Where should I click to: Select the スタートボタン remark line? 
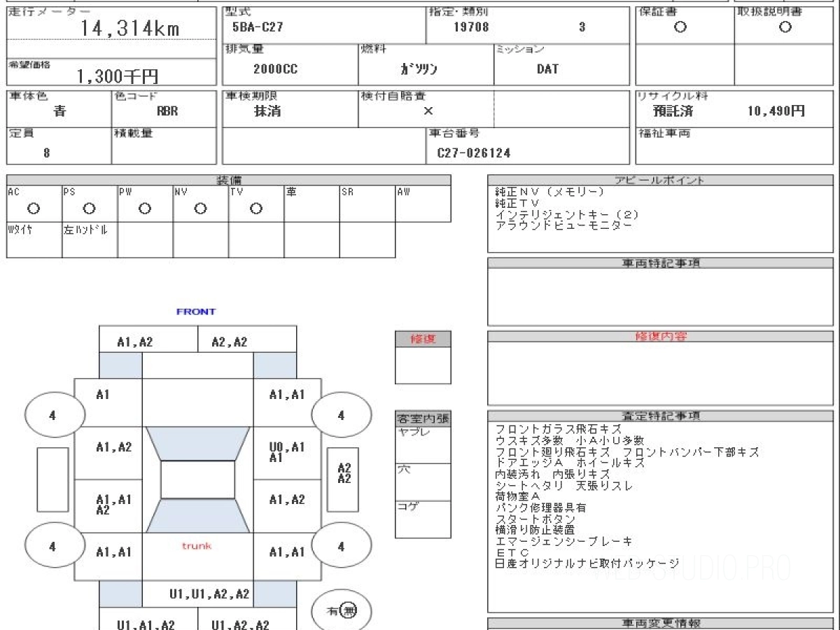(535, 519)
